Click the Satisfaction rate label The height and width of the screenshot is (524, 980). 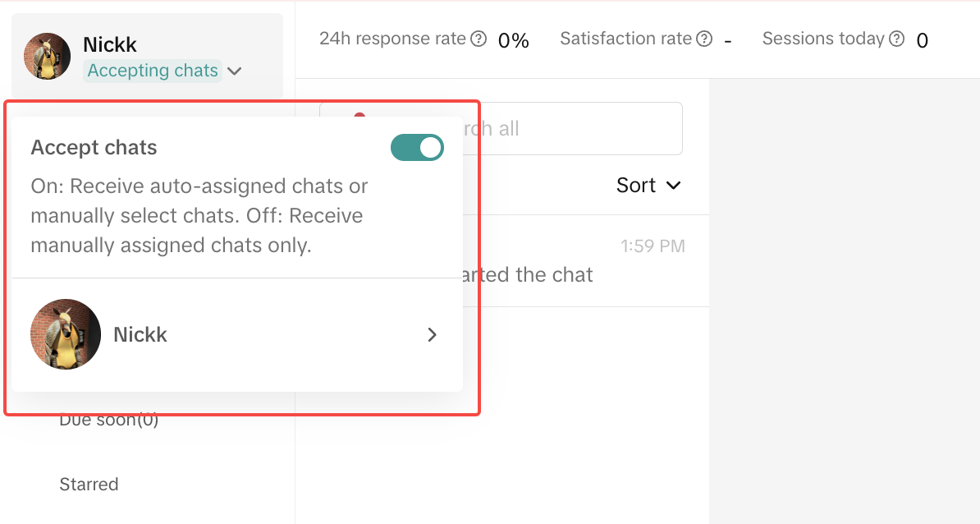[x=625, y=39]
